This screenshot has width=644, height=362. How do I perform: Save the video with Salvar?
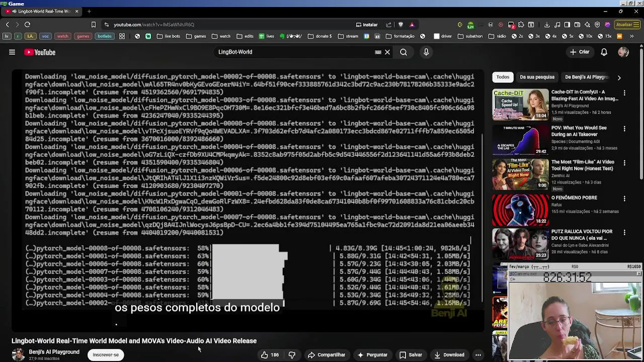pyautogui.click(x=411, y=355)
